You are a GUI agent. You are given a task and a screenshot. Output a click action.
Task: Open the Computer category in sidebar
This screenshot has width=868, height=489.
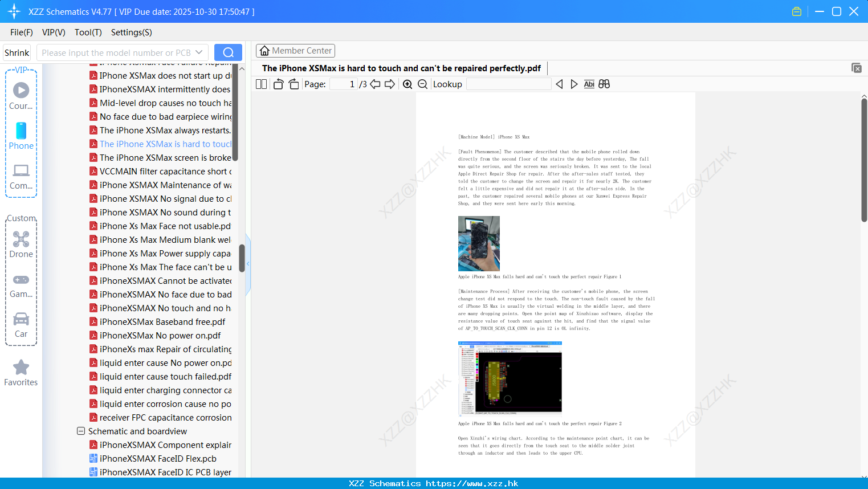point(21,177)
